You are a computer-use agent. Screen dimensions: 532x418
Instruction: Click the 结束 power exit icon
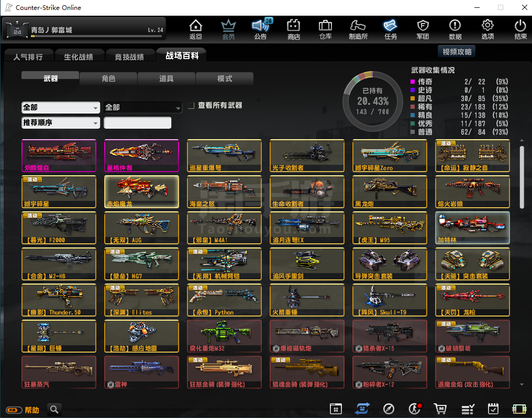[520, 29]
